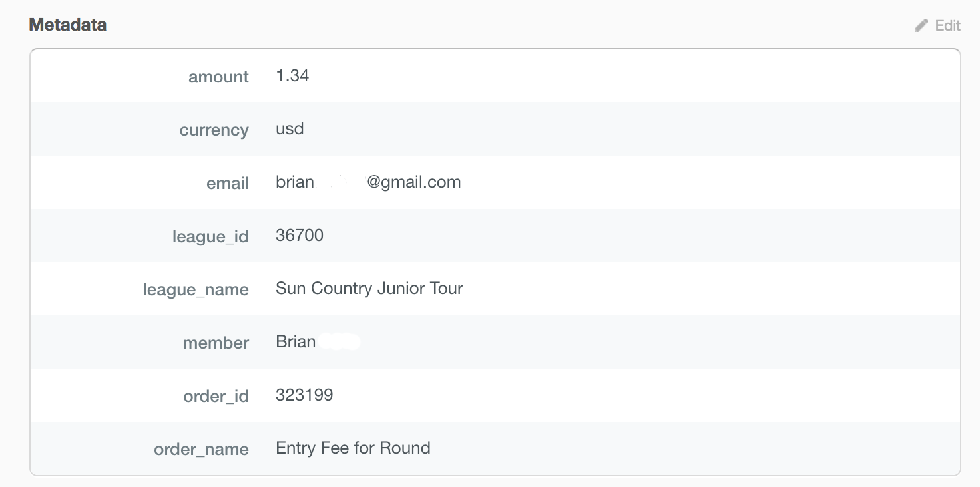980x487 pixels.
Task: Click the email key label
Action: tap(228, 184)
